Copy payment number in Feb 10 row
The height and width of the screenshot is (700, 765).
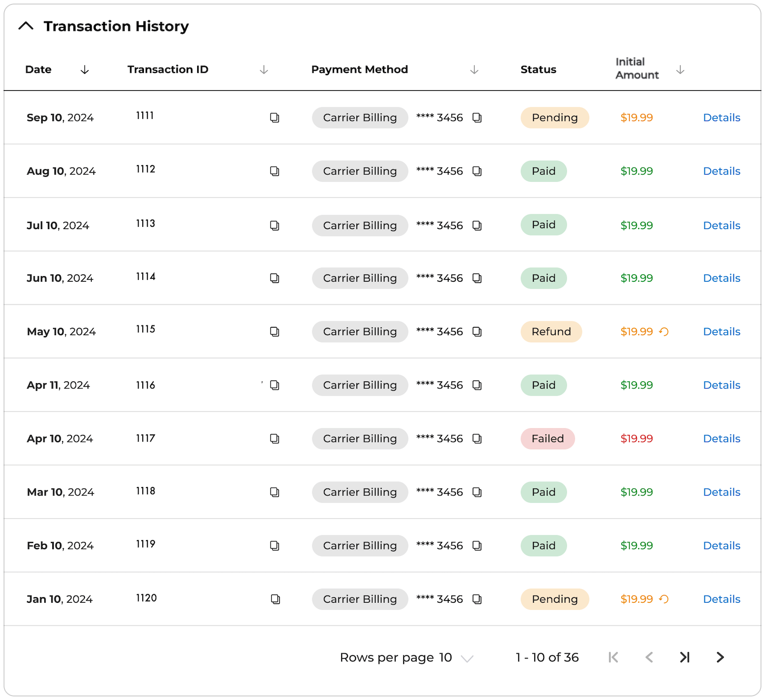pyautogui.click(x=477, y=546)
